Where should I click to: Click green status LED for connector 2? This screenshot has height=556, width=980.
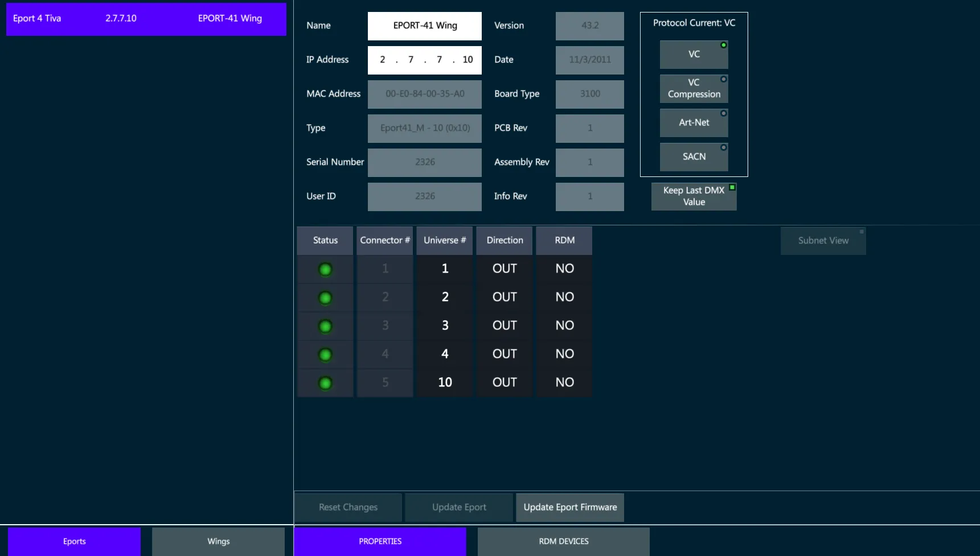coord(325,298)
